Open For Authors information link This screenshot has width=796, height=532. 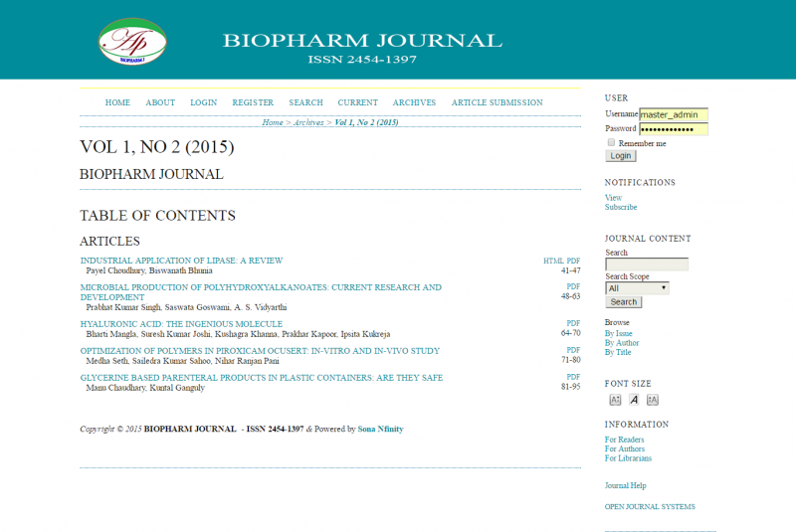tap(625, 448)
